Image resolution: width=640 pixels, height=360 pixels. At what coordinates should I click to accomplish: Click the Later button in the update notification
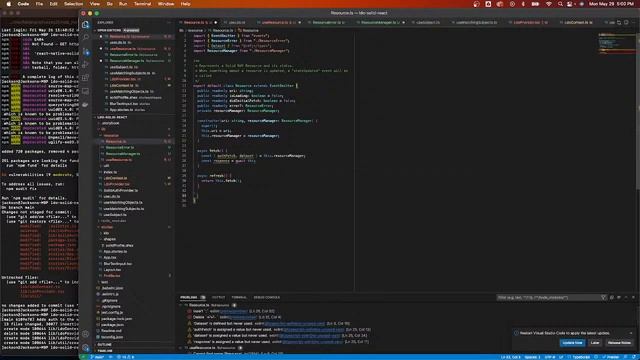(x=595, y=343)
